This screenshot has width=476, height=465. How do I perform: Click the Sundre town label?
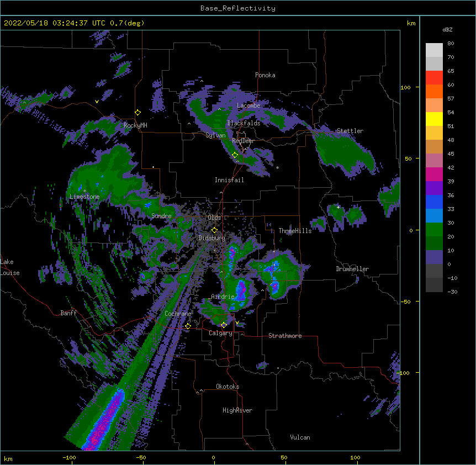[161, 216]
